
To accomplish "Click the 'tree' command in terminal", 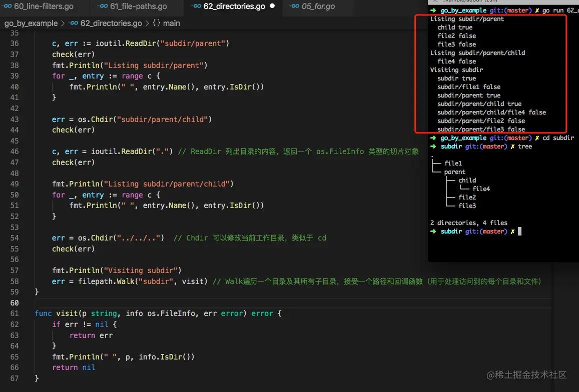I will pyautogui.click(x=525, y=146).
